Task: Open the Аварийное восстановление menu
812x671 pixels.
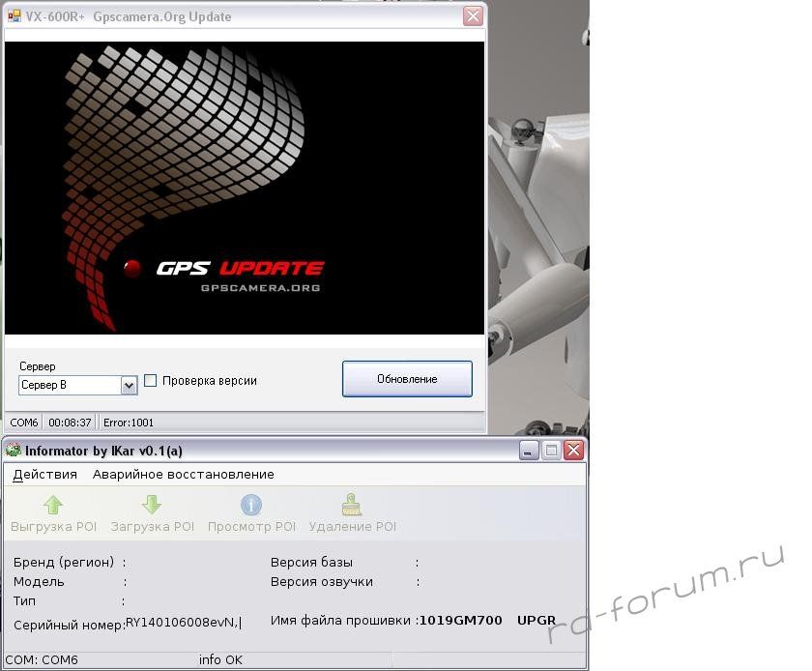Action: pyautogui.click(x=184, y=474)
